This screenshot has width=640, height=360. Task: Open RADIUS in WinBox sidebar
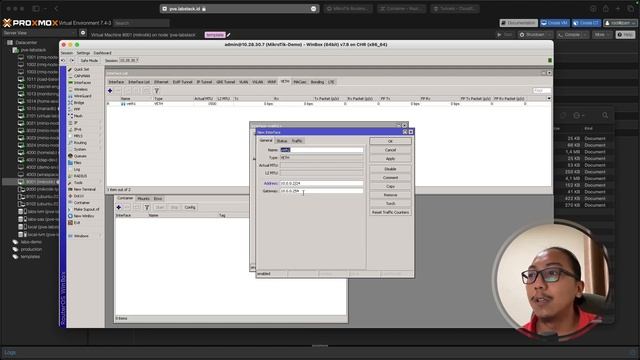tap(80, 176)
